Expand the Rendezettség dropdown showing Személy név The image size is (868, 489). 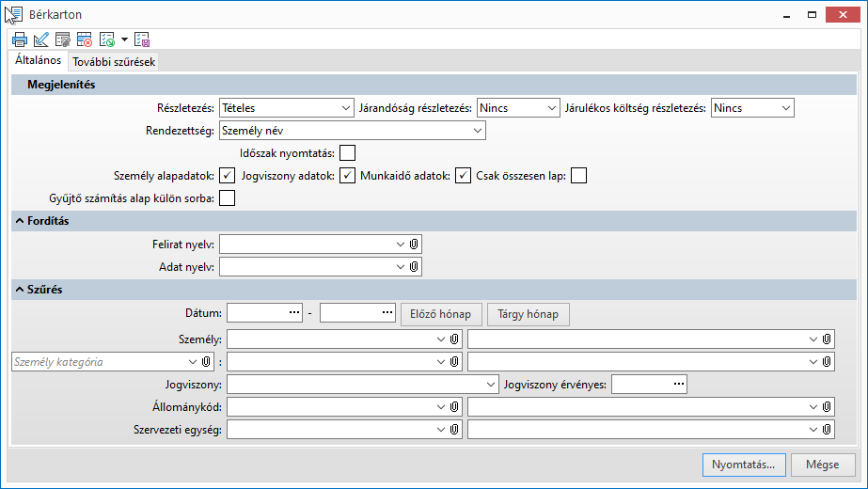pos(352,131)
